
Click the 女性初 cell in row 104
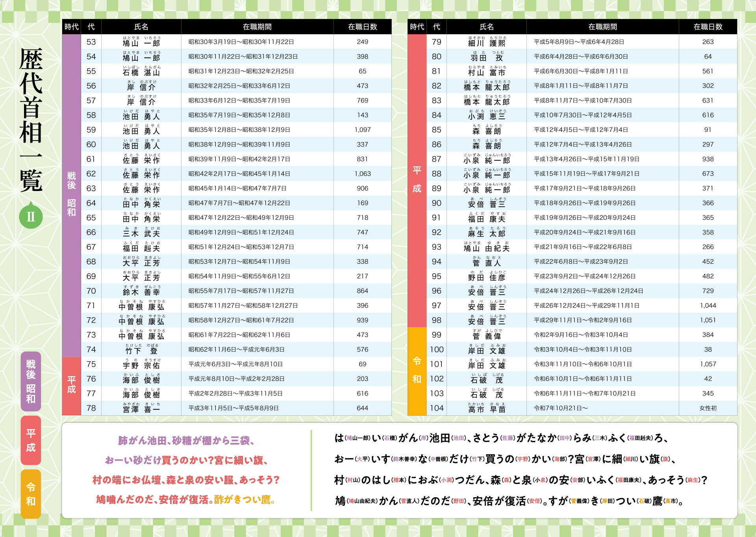click(x=708, y=408)
